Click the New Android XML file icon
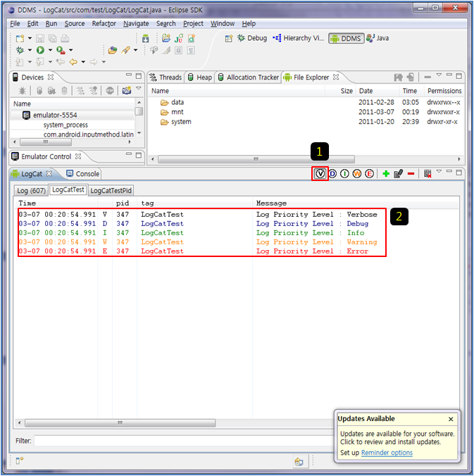Image resolution: width=474 pixels, height=476 pixels. 192,39
